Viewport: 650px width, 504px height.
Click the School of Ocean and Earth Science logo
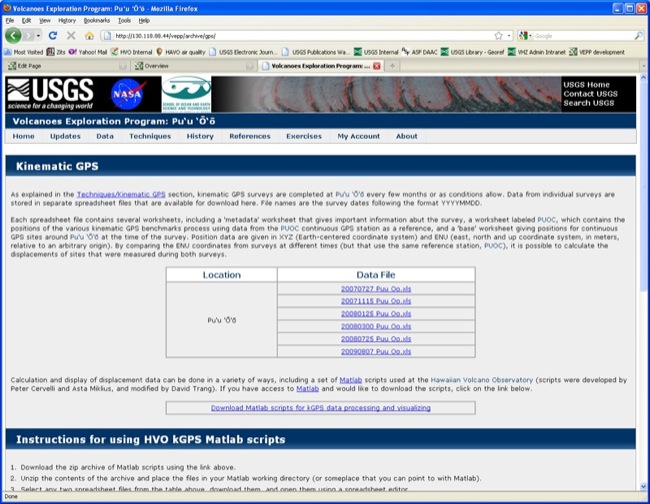point(186,94)
